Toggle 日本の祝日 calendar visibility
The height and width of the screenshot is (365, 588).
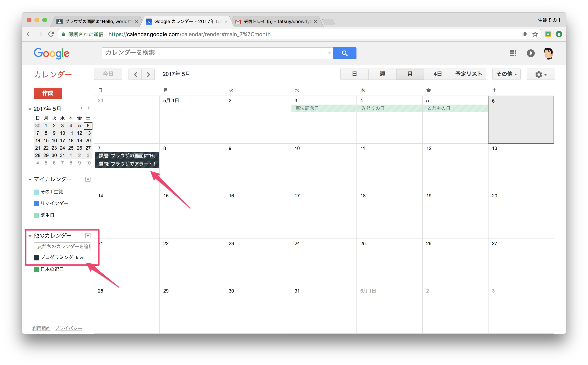click(x=36, y=269)
